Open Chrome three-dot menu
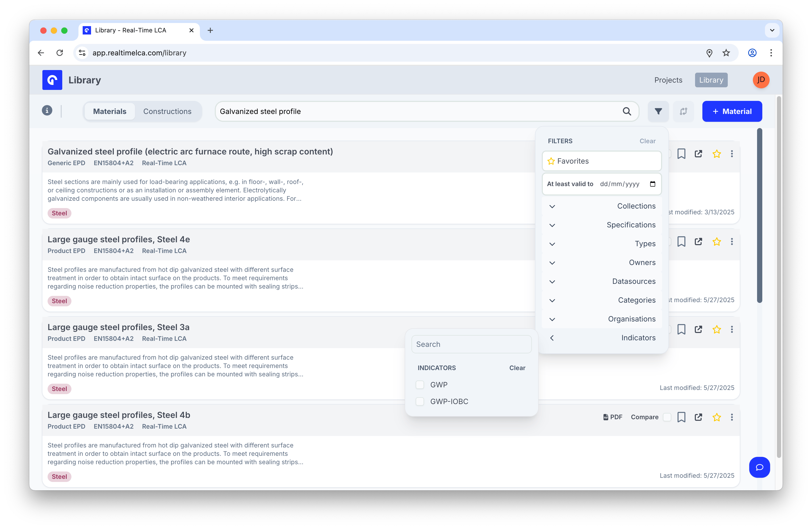This screenshot has width=812, height=529. 771,53
